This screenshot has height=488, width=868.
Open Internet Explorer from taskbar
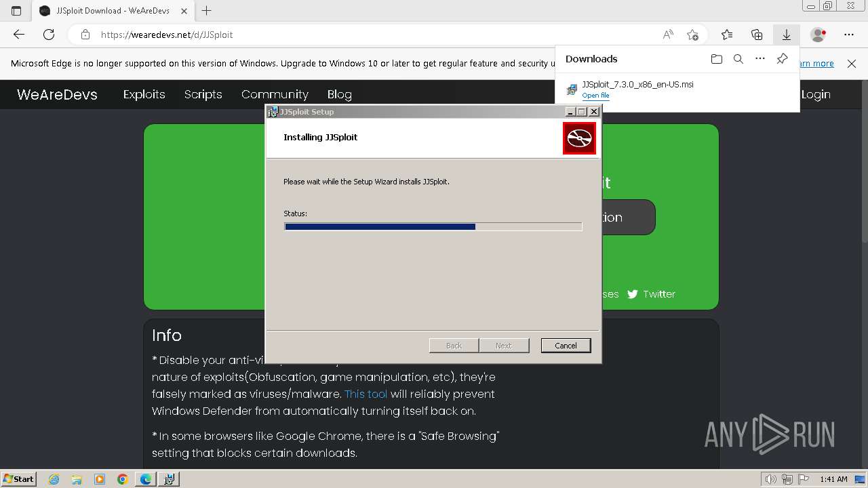(x=54, y=479)
